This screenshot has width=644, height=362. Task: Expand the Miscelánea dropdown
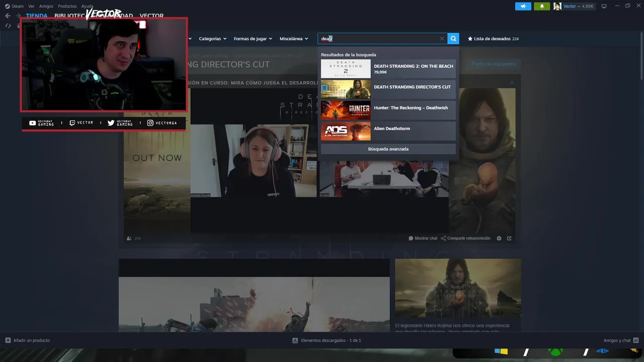[294, 39]
